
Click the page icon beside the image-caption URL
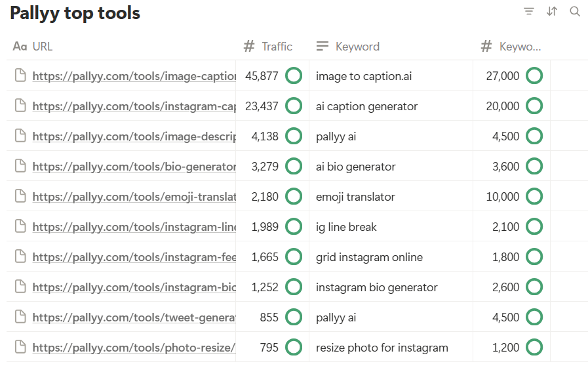click(20, 76)
